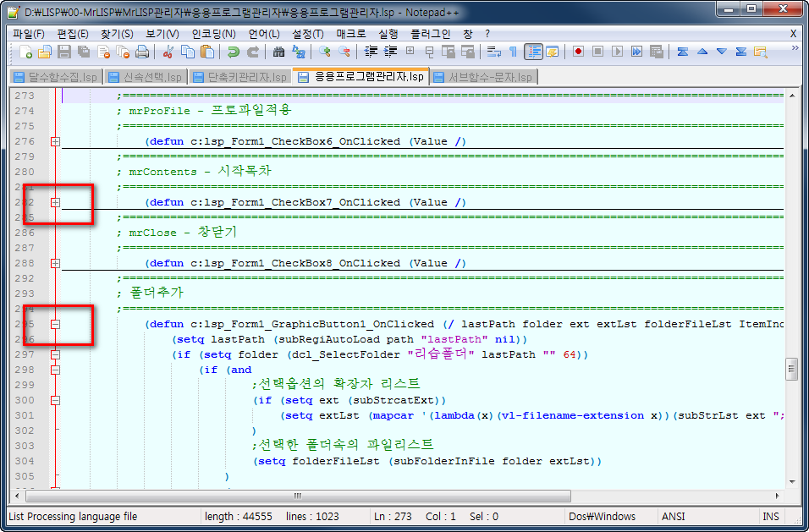Click the Undo arrow icon

233,52
